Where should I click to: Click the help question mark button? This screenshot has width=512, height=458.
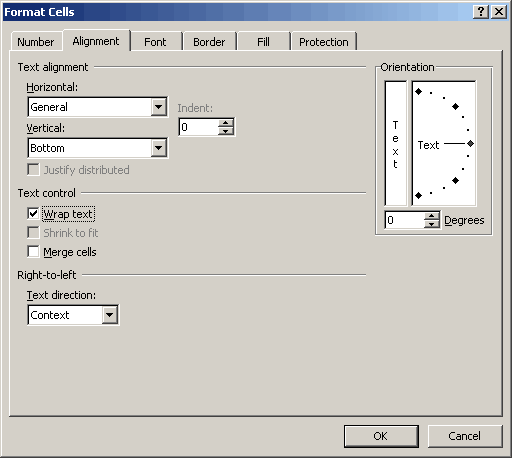click(x=481, y=12)
